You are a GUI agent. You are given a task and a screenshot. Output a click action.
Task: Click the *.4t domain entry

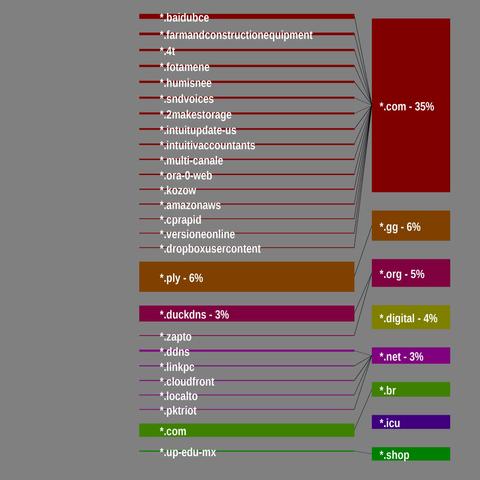coord(167,51)
